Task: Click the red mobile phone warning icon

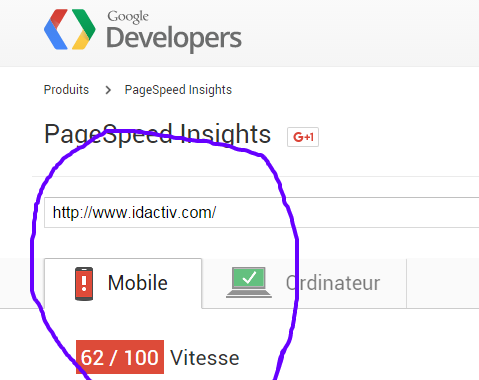Action: 84,284
